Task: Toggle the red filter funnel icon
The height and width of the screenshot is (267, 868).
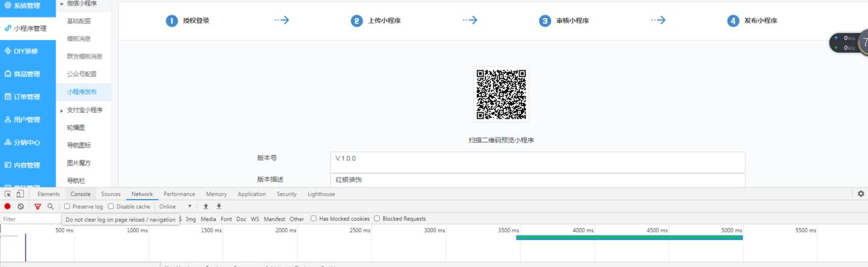Action: tap(37, 207)
